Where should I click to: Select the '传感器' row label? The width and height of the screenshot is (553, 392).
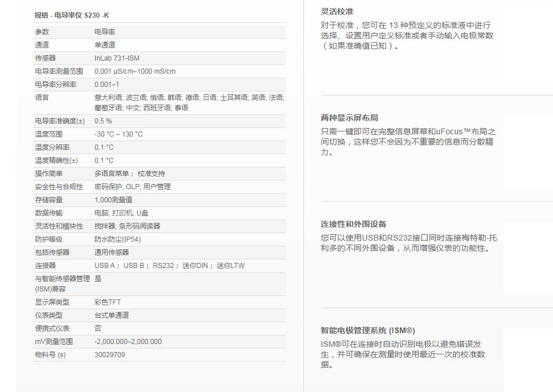tap(46, 58)
